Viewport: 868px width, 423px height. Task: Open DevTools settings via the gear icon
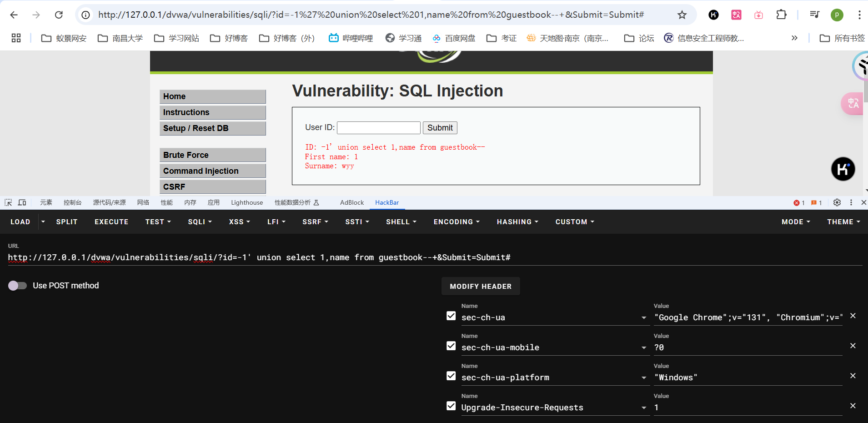837,202
